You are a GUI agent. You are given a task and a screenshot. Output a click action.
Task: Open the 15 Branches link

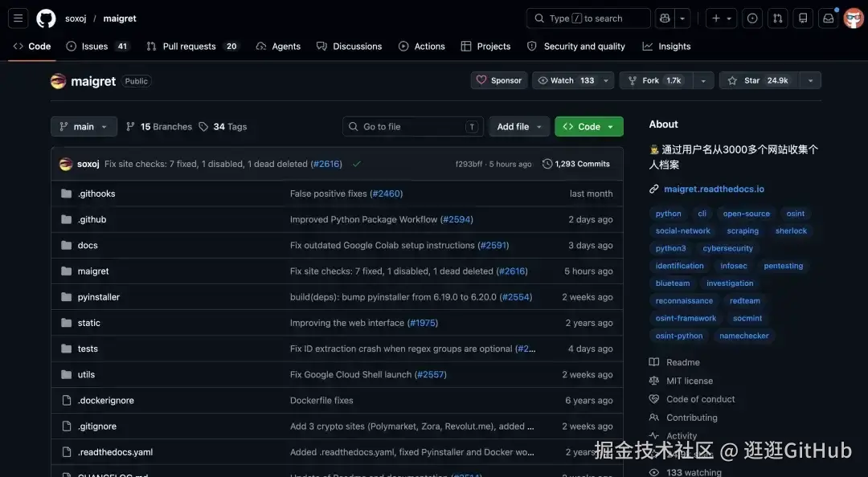pyautogui.click(x=159, y=127)
